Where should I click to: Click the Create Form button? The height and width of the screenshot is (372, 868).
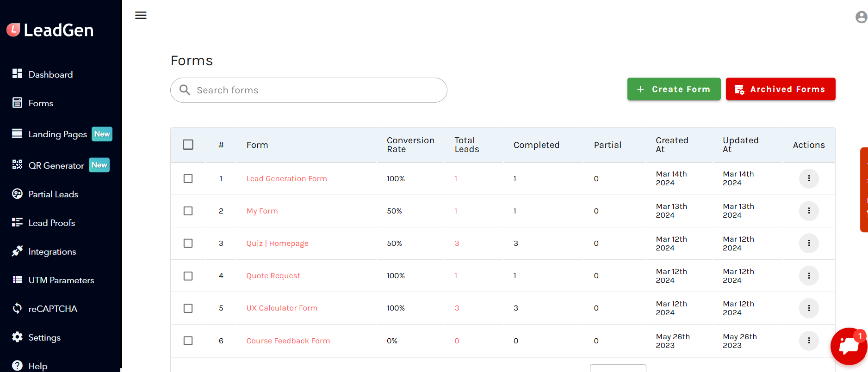tap(674, 89)
